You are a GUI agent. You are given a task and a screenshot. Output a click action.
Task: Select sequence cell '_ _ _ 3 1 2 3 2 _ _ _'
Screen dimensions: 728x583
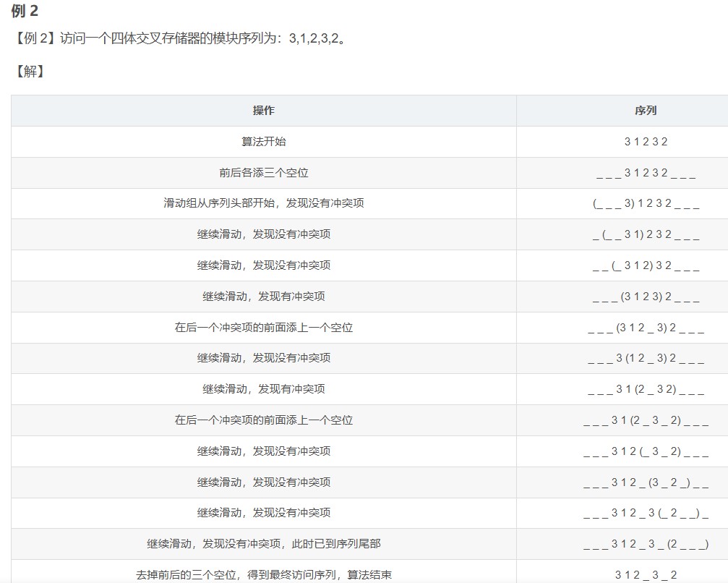coord(645,173)
